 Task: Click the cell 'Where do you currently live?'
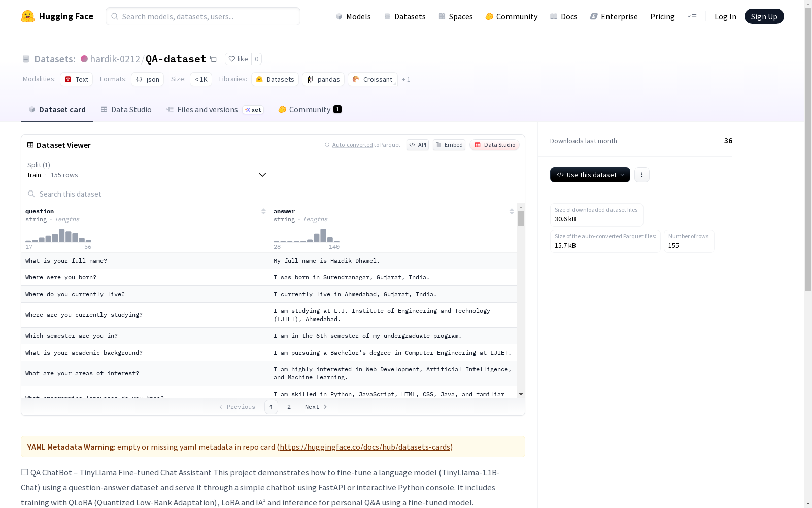point(145,294)
